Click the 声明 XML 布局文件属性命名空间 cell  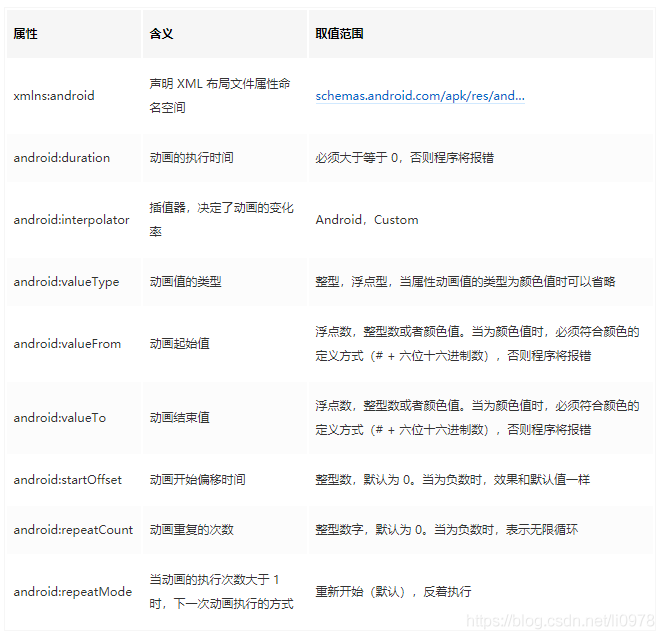click(225, 96)
